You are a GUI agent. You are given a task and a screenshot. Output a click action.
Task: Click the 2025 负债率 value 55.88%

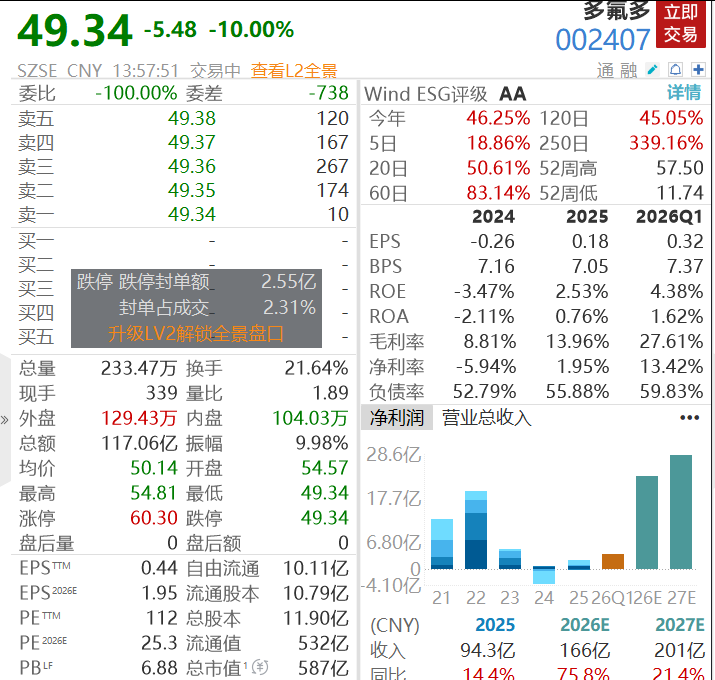577,391
